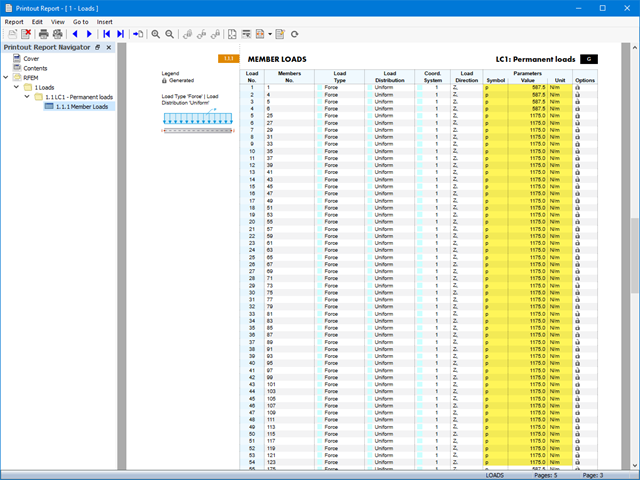Collapse the 1.1 LC1 - Permanent loads node
The image size is (640, 480).
coord(27,97)
